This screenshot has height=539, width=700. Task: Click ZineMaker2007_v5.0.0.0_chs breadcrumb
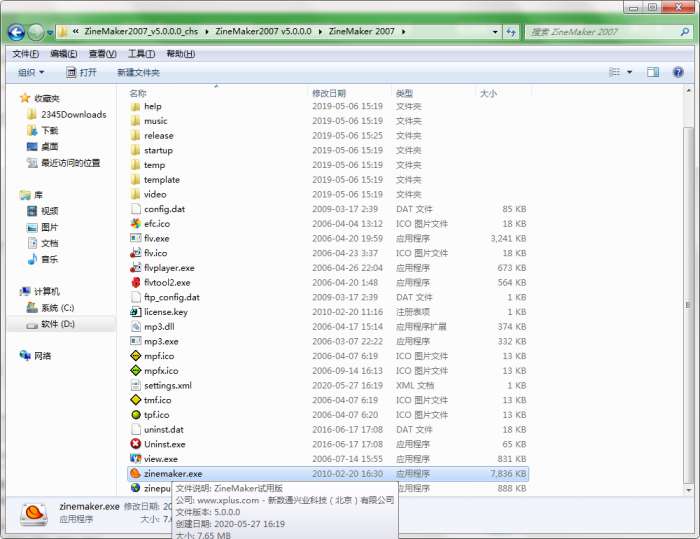click(x=141, y=32)
